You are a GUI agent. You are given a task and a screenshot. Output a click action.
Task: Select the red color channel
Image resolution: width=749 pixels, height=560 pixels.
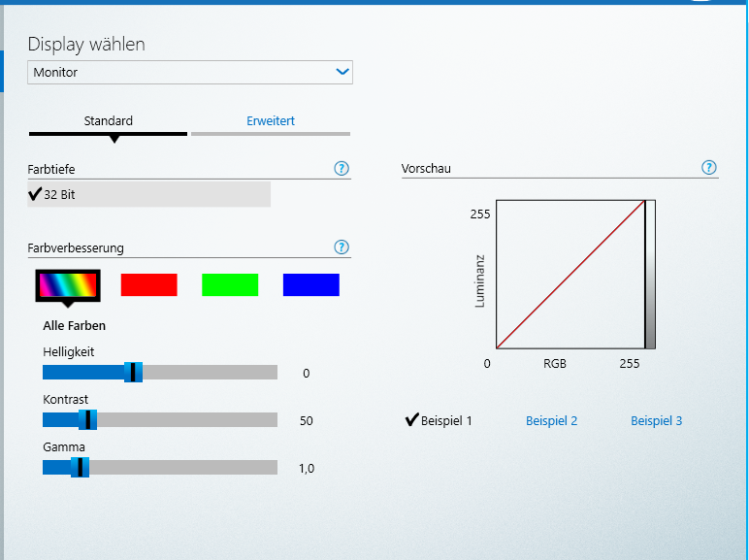[x=148, y=284]
